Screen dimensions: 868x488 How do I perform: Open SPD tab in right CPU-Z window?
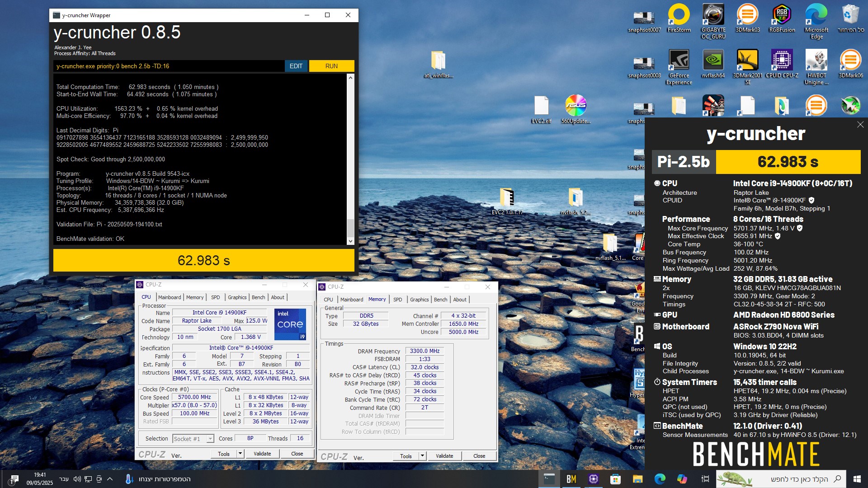(x=398, y=300)
